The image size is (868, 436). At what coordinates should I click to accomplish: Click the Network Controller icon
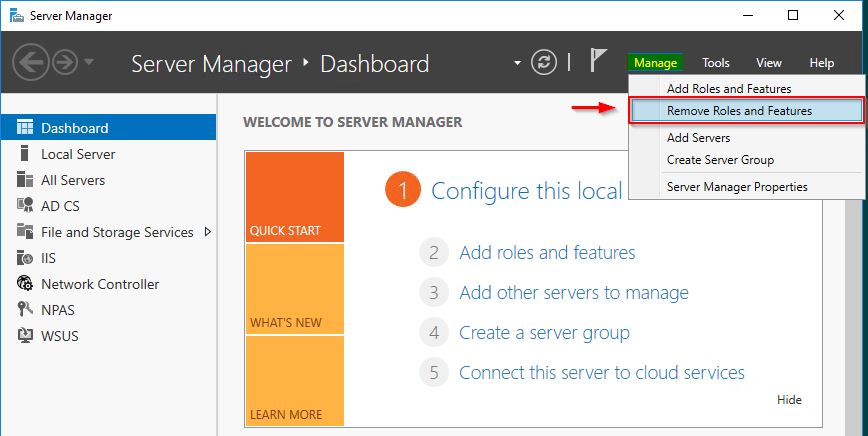coord(25,283)
